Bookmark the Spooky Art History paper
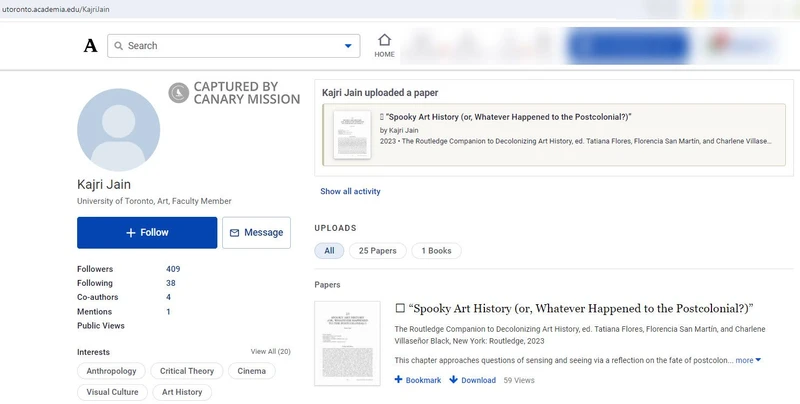 pyautogui.click(x=418, y=380)
